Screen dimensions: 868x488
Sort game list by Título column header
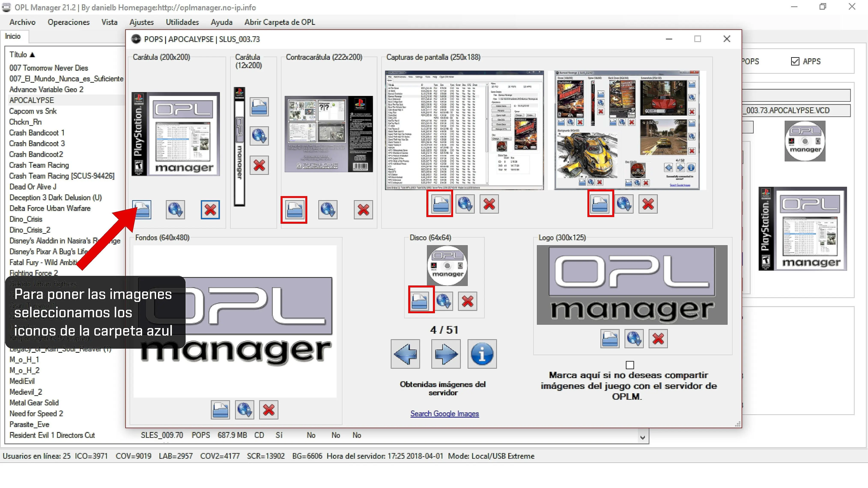(22, 54)
